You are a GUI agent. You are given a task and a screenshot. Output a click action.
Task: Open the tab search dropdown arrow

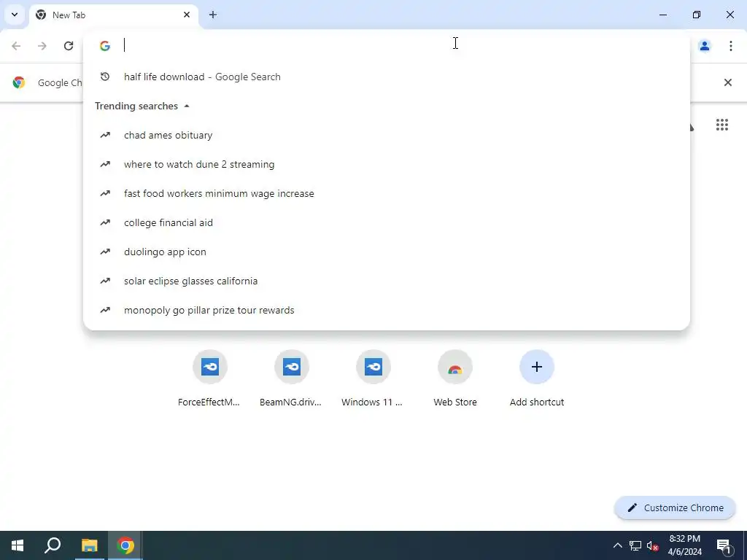pos(15,15)
